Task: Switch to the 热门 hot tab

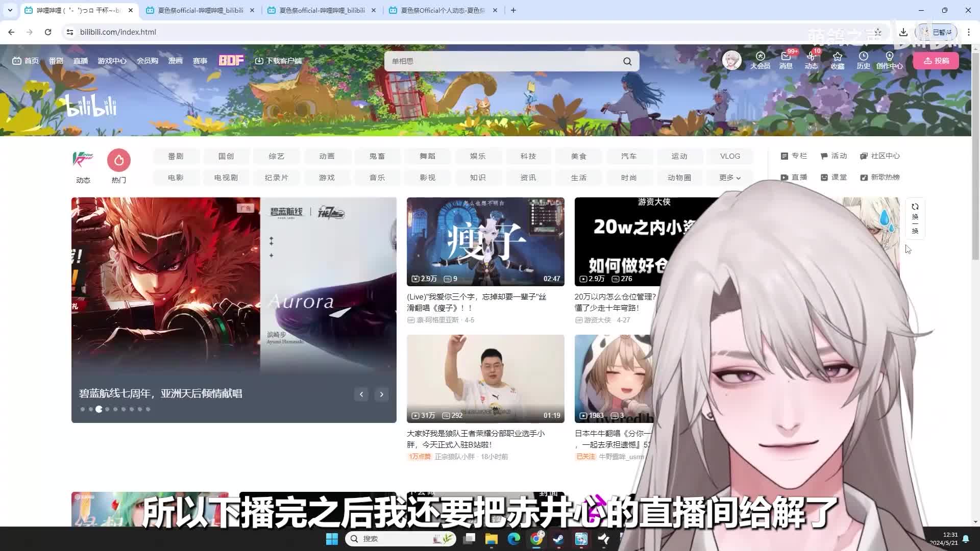Action: tap(118, 164)
